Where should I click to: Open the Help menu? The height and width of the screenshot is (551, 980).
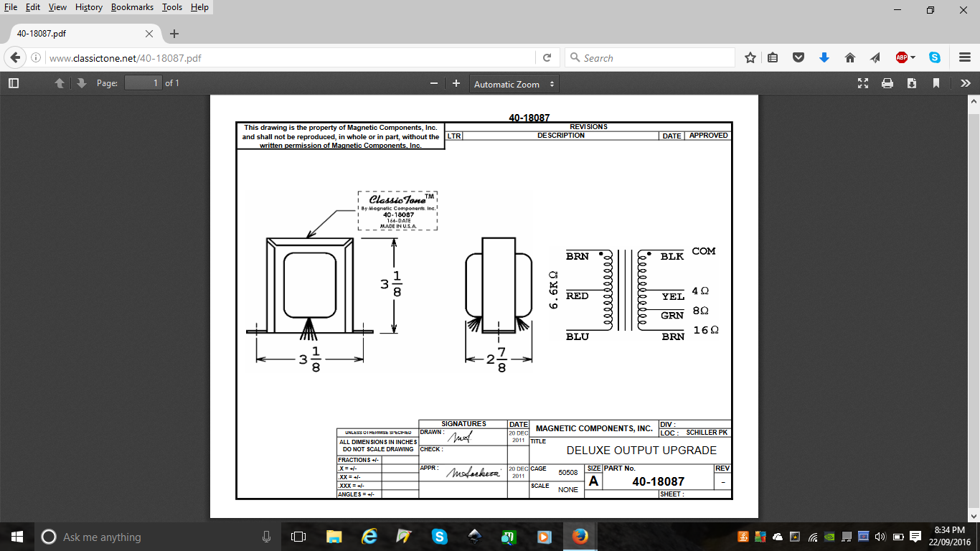click(199, 7)
